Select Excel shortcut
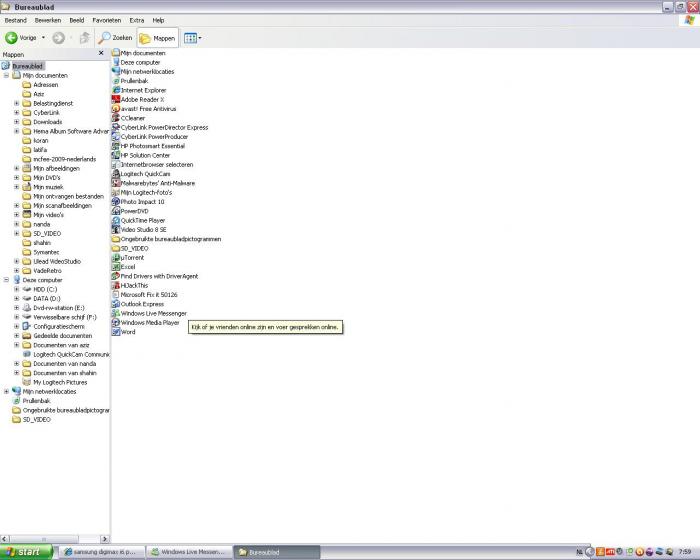Screen dimensions: 700x560 (x=124, y=267)
